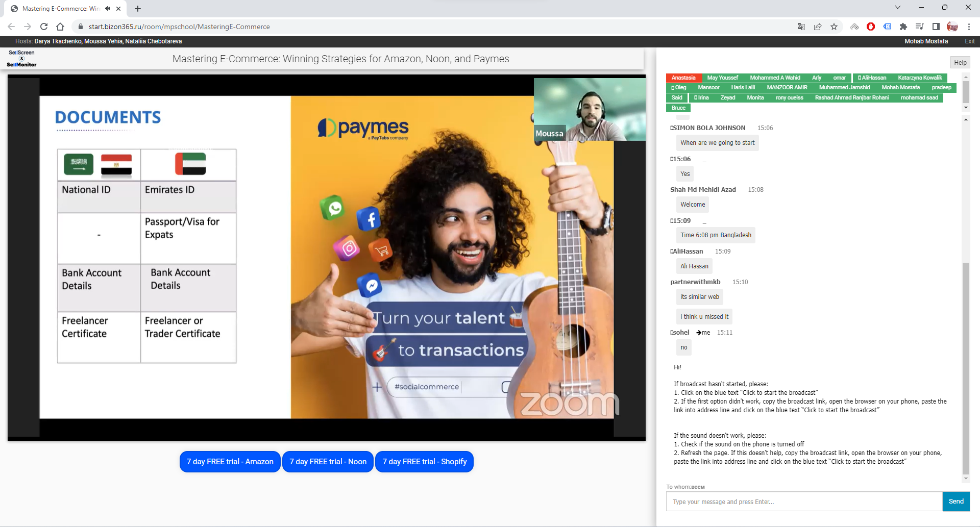Open media playback control list
The image size is (980, 527).
tap(920, 27)
